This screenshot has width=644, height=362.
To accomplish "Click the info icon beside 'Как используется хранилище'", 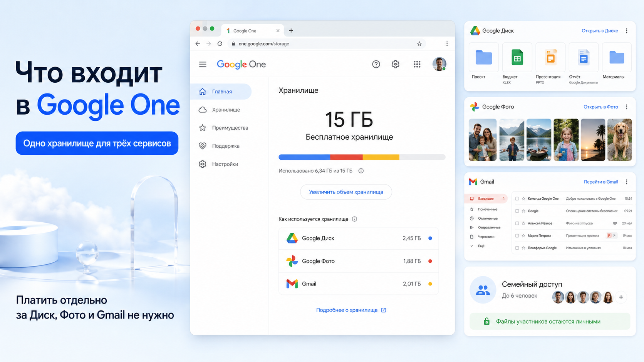I will (x=355, y=219).
